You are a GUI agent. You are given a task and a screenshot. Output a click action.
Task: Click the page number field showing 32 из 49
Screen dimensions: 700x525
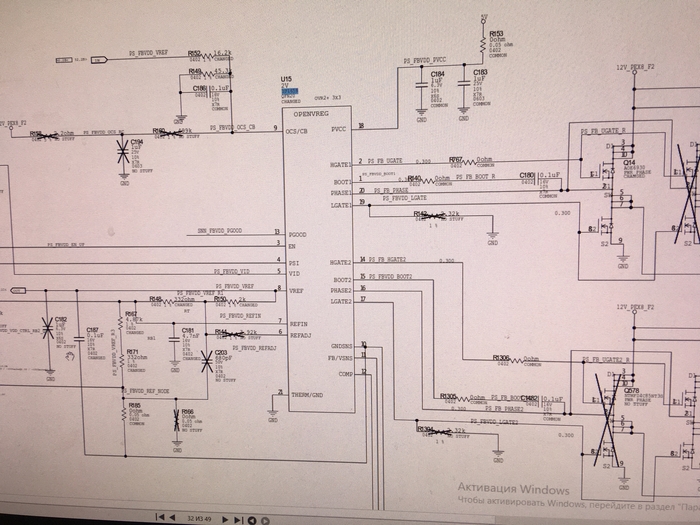point(199,518)
